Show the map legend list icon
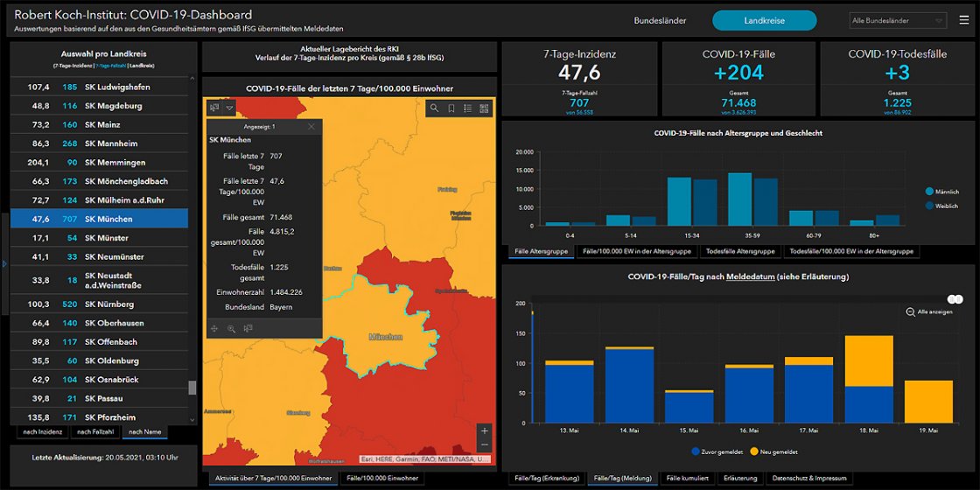The width and height of the screenshot is (980, 490). (x=467, y=108)
